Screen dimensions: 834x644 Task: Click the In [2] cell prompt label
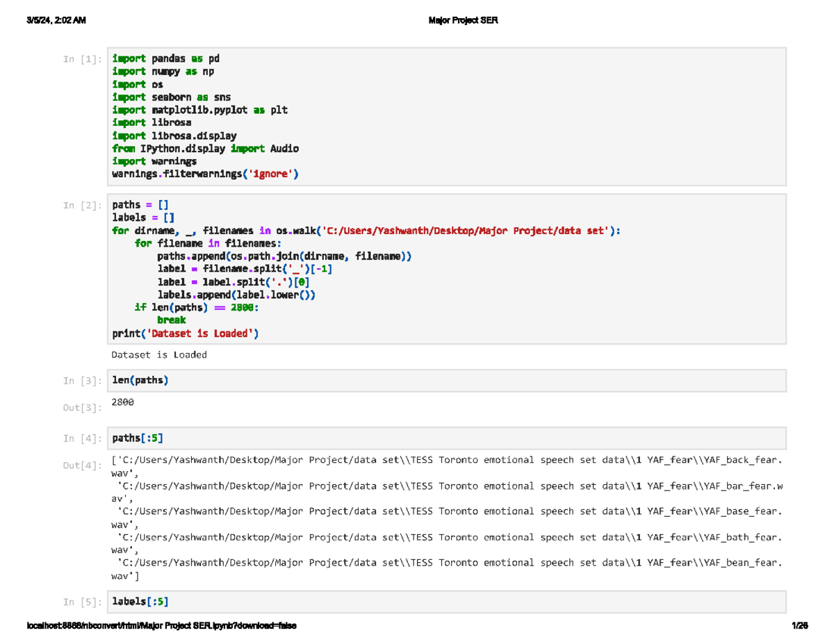coord(81,206)
